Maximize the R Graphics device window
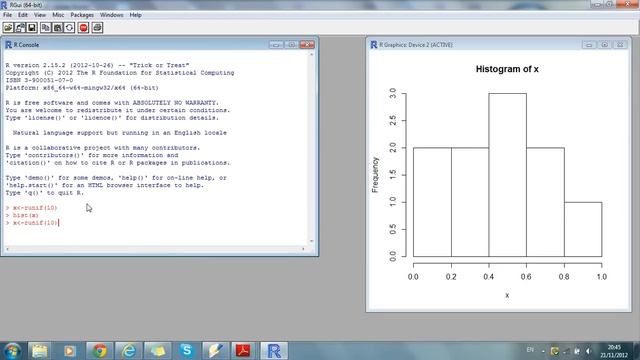 pyautogui.click(x=604, y=44)
